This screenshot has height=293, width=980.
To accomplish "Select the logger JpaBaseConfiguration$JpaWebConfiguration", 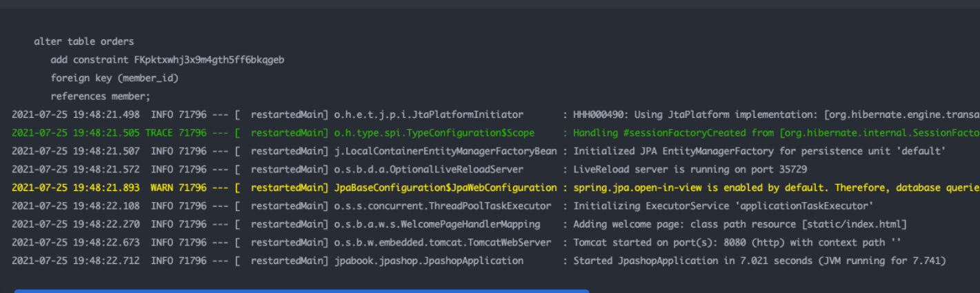I will coord(445,188).
